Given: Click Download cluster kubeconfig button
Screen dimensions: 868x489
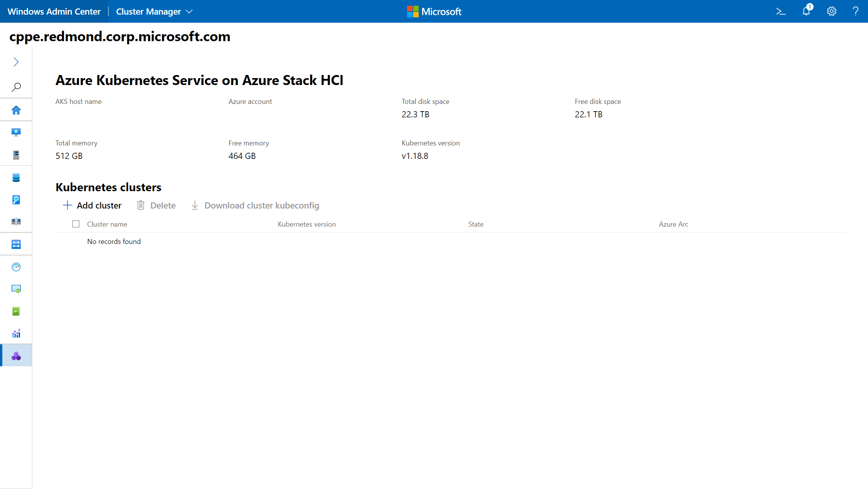Looking at the screenshot, I should click(255, 205).
